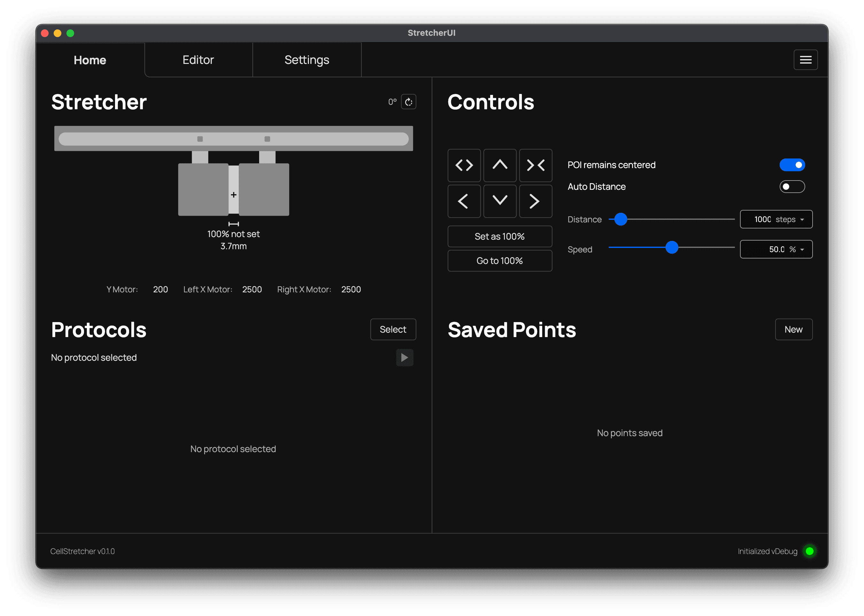Viewport: 864px width, 616px height.
Task: Click the No points saved message
Action: tap(629, 433)
